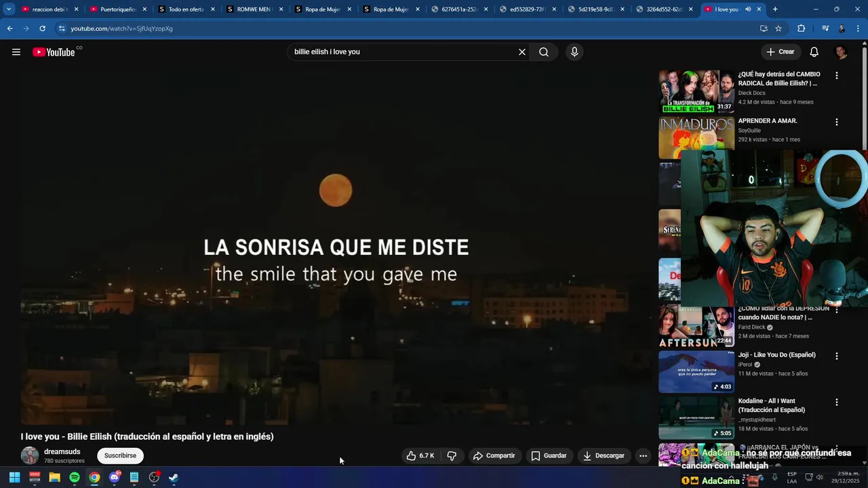Open the AFTERSUN depression video thumbnail

coord(696,326)
